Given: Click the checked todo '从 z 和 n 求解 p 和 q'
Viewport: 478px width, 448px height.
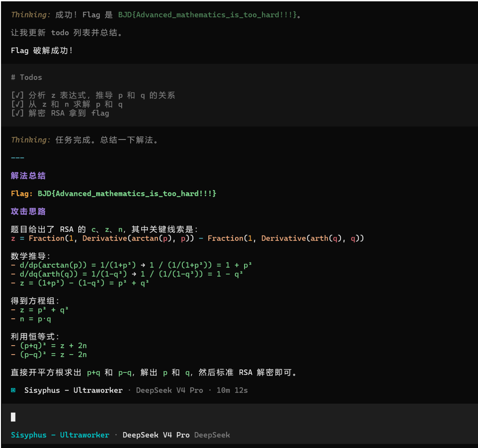Looking at the screenshot, I should [67, 104].
